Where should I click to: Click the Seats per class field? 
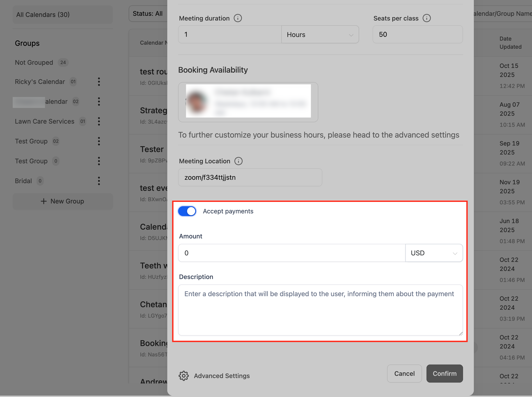[x=417, y=35]
